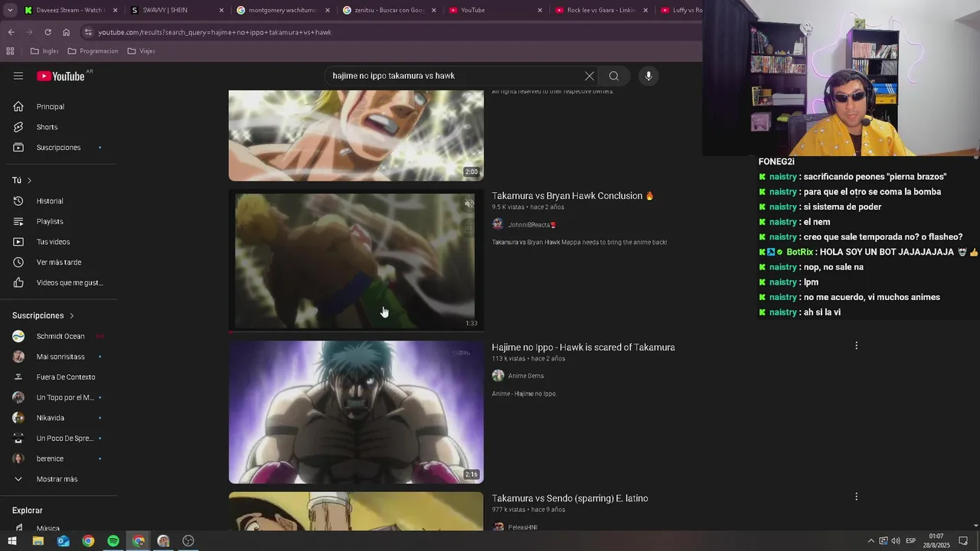Open Outlook from the taskbar
Viewport: 980px width, 551px height.
coord(63,541)
